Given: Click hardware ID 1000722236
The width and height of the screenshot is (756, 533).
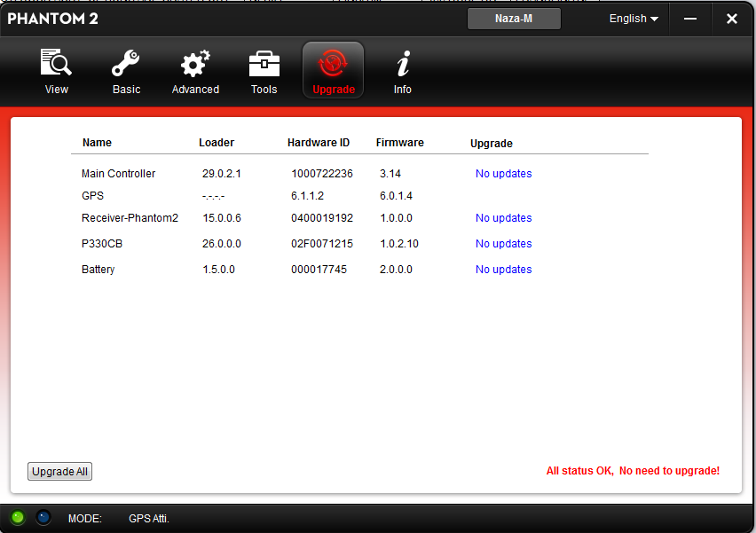Looking at the screenshot, I should point(322,174).
